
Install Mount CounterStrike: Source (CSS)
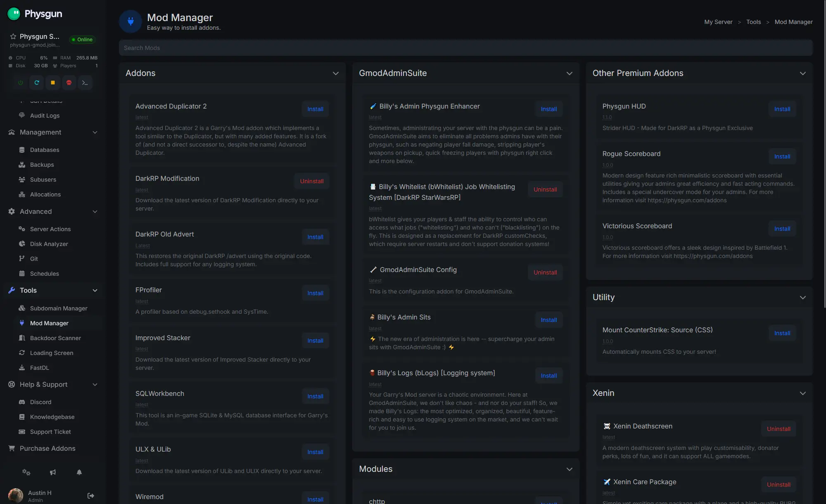(782, 333)
